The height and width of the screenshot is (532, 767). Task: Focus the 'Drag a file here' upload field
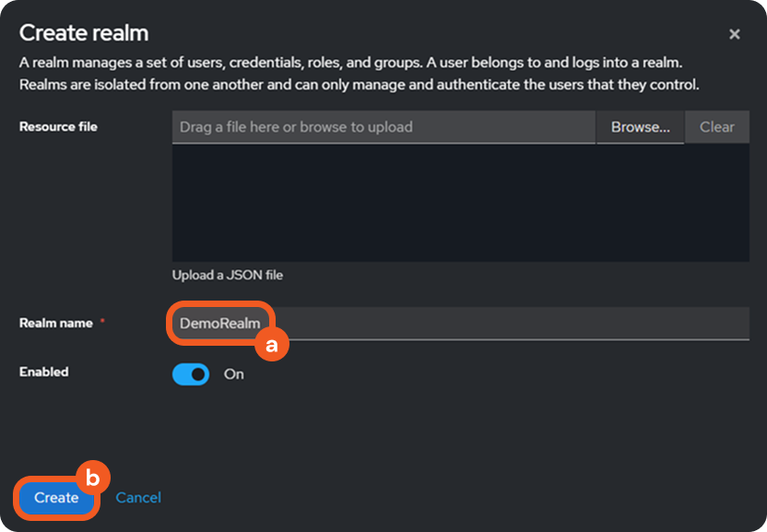383,127
